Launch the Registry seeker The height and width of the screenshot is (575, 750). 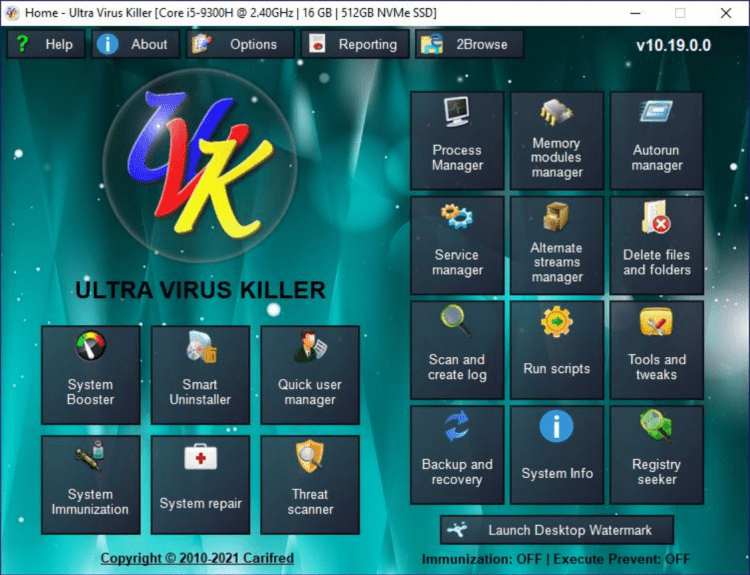tap(657, 455)
